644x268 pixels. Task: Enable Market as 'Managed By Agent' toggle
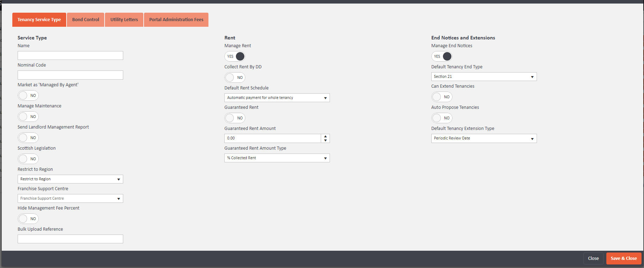[x=28, y=95]
